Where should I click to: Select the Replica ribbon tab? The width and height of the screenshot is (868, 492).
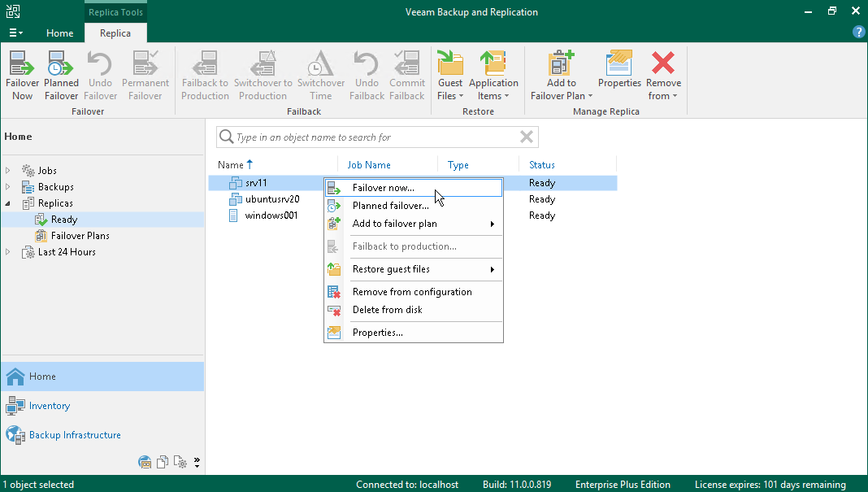click(x=115, y=33)
